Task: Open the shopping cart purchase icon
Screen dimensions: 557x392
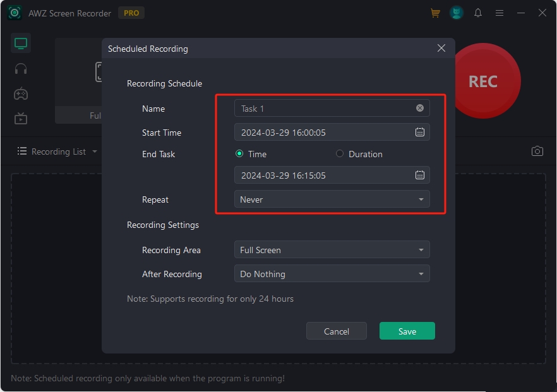Action: [x=435, y=13]
